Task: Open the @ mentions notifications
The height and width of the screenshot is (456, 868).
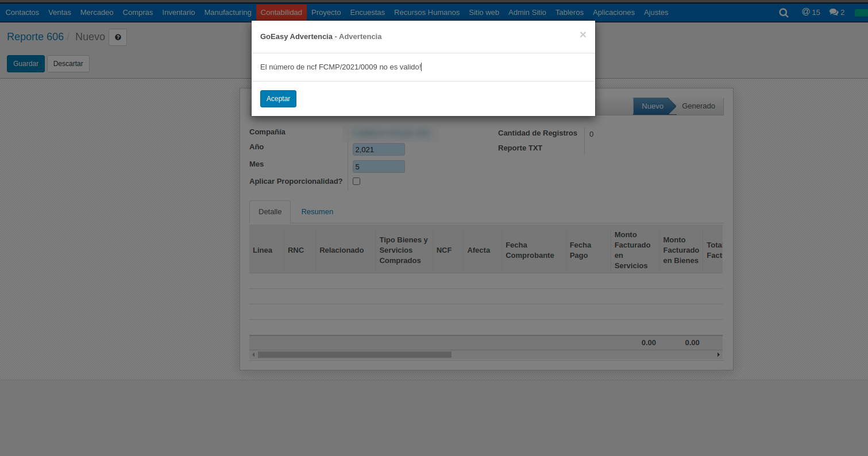Action: pos(811,12)
